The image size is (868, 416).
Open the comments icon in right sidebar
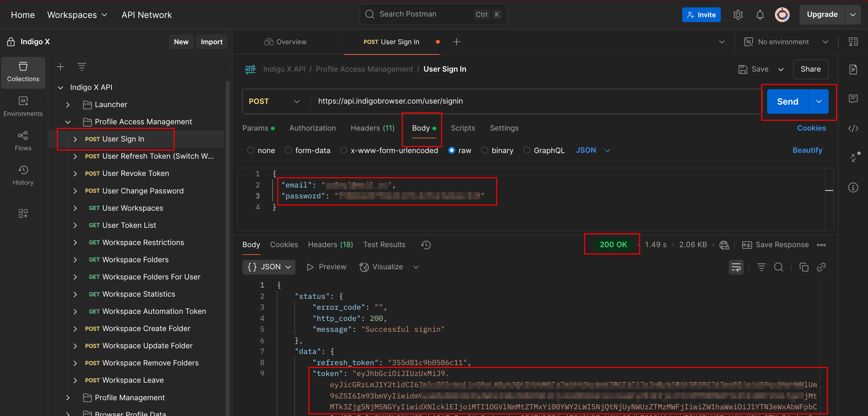(x=853, y=99)
